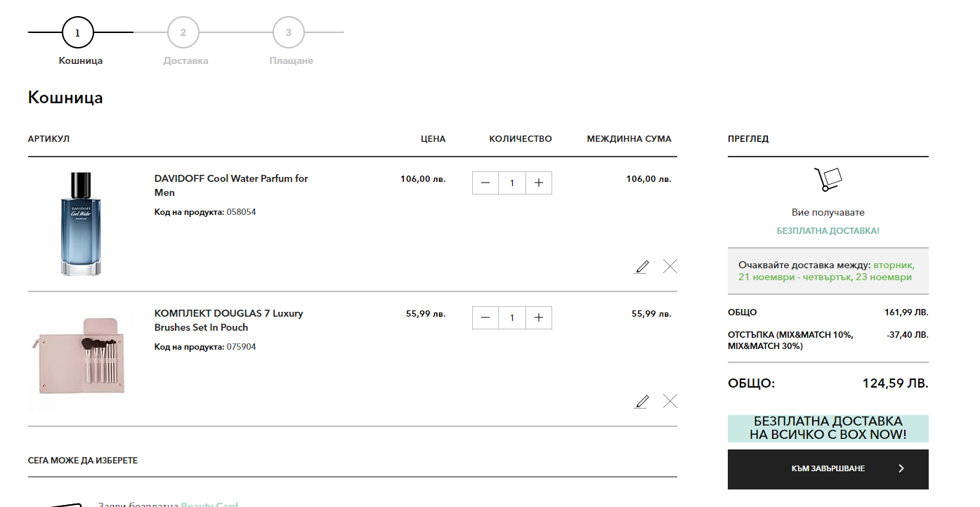The height and width of the screenshot is (507, 980).
Task: Click the DAVIDOFF perfume quantity field
Action: click(512, 183)
